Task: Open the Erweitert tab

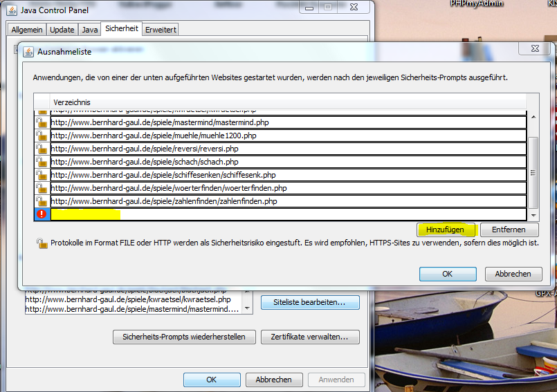Action: 161,30
